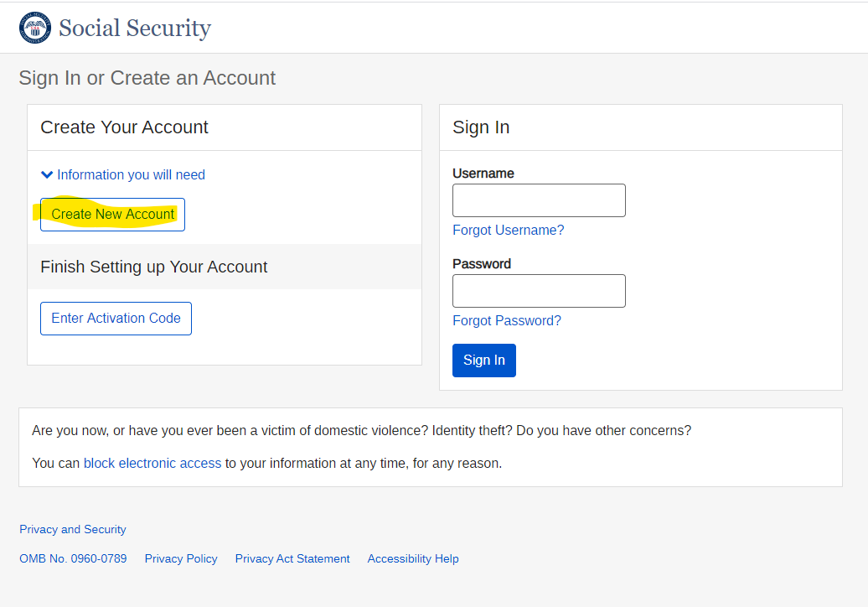
Task: Focus the Password text field
Action: pos(539,291)
